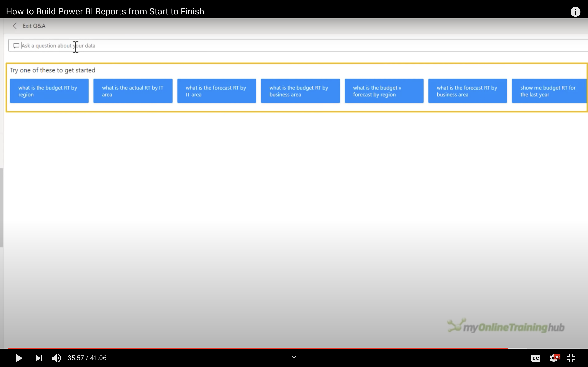Select 'what is the budget RT by region'
This screenshot has height=367, width=588.
(x=49, y=91)
